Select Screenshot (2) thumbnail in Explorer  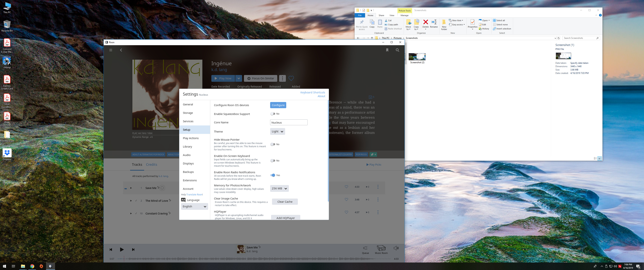(x=417, y=58)
